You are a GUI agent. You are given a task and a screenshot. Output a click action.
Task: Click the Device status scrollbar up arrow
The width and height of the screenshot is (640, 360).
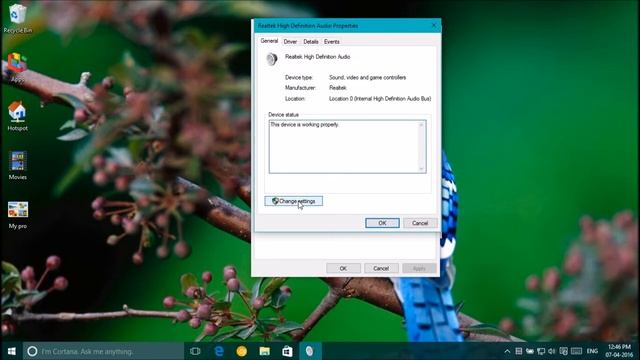(421, 125)
